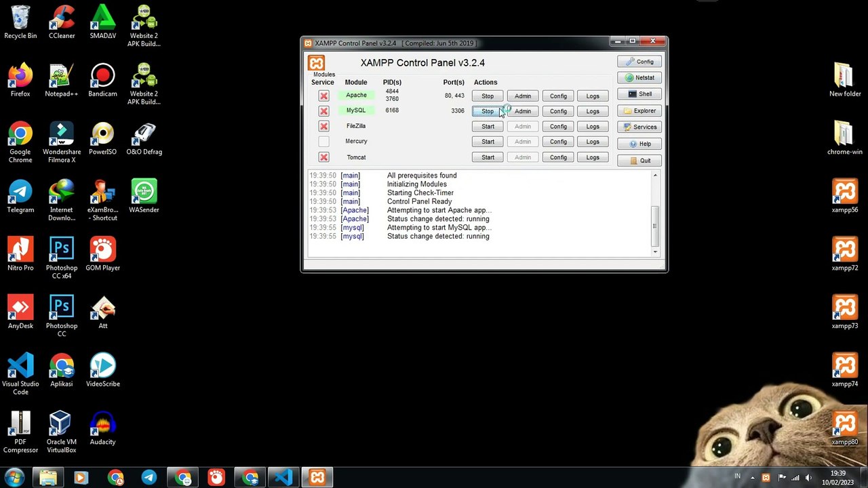The height and width of the screenshot is (488, 868).
Task: Select the Firefox desktop icon
Action: pyautogui.click(x=20, y=81)
